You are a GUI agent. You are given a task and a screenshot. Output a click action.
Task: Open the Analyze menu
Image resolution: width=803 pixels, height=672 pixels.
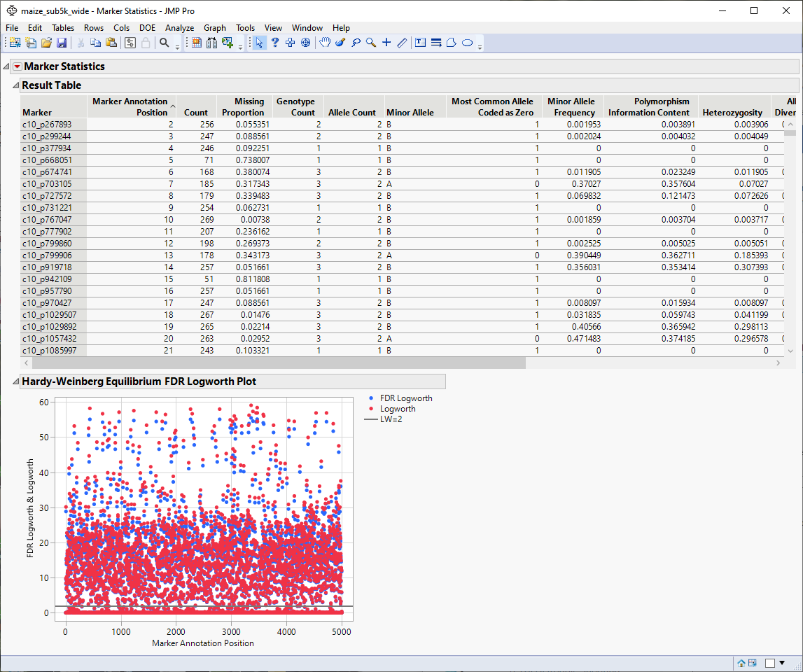[179, 28]
